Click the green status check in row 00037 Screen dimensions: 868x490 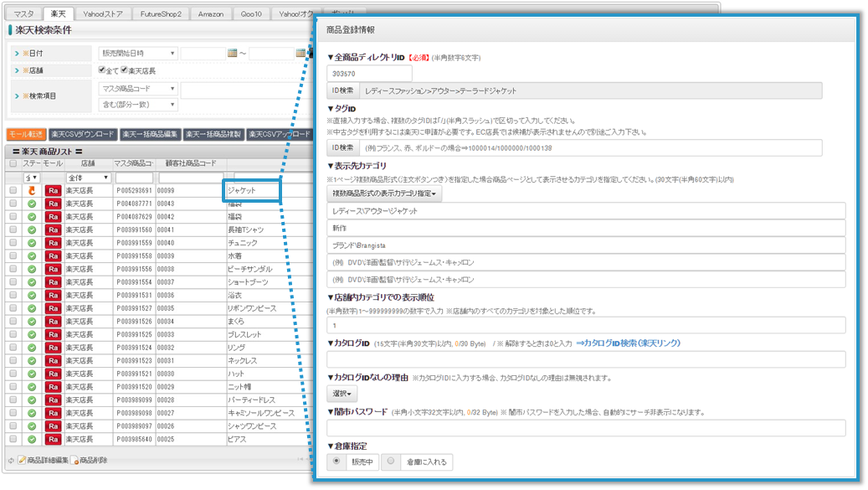click(x=32, y=282)
